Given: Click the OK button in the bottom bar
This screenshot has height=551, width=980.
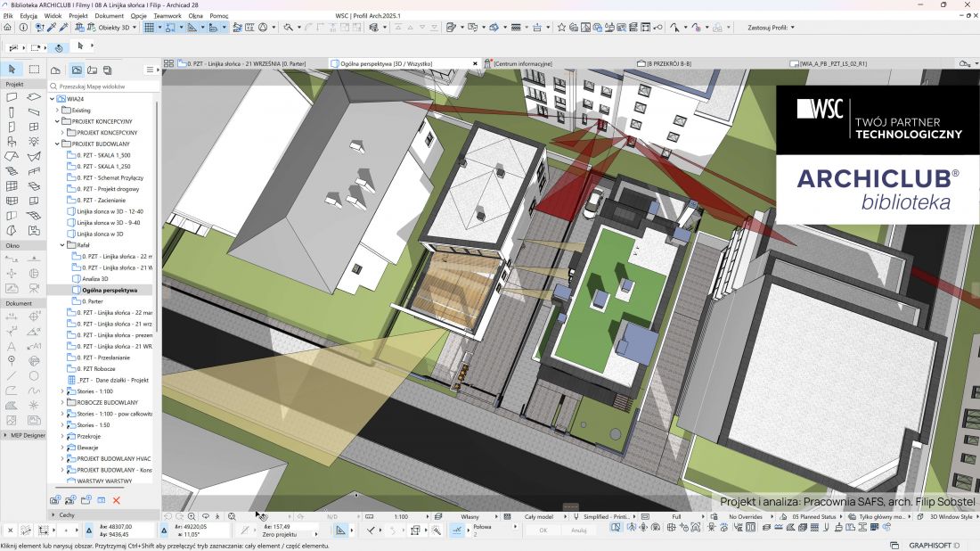Looking at the screenshot, I should point(543,530).
